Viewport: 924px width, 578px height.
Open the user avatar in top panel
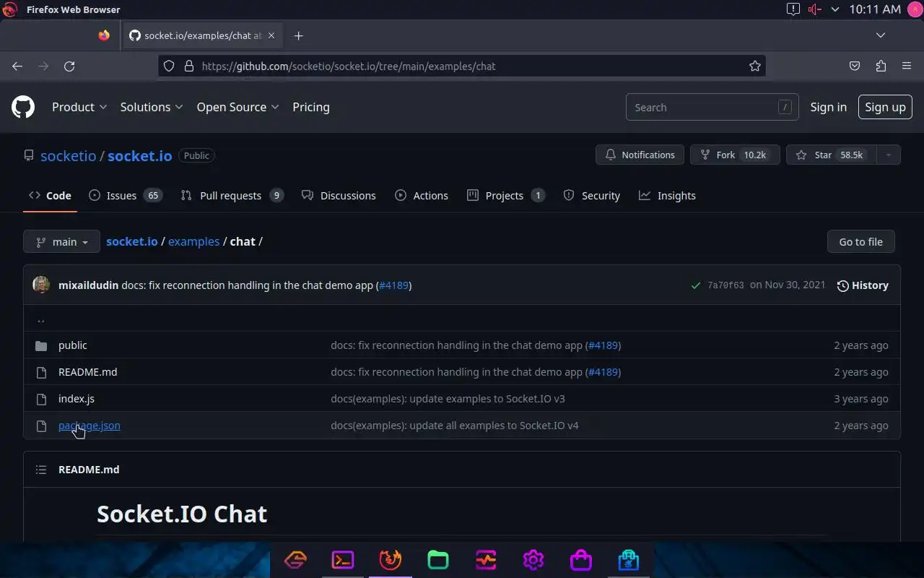(914, 9)
